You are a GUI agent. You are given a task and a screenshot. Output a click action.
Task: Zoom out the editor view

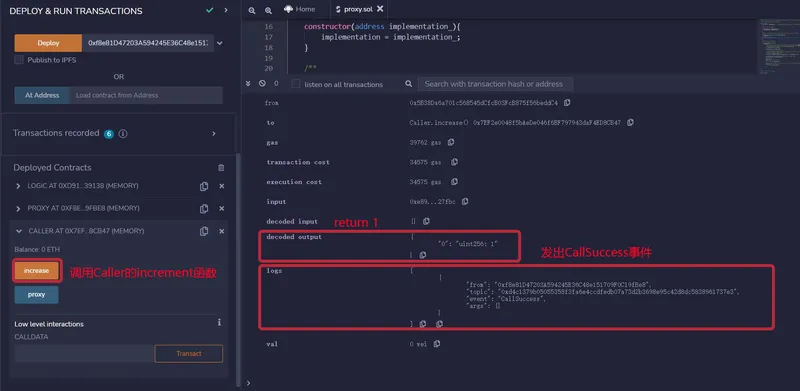[252, 10]
